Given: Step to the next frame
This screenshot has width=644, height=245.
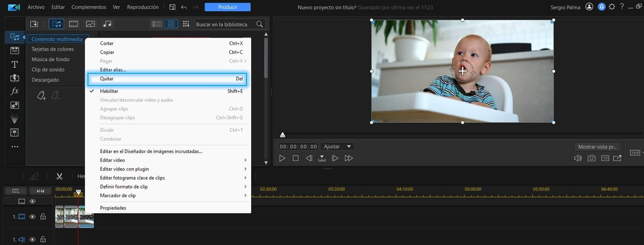Looking at the screenshot, I should (335, 158).
